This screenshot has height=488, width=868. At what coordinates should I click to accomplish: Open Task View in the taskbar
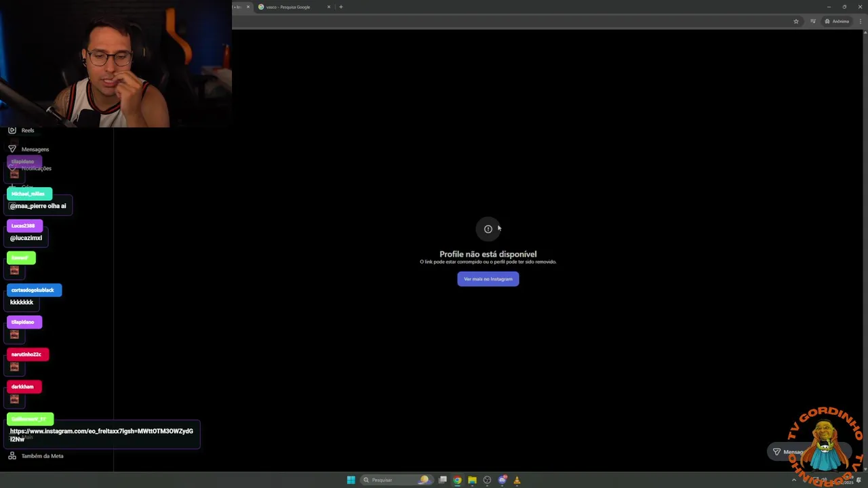coord(443,480)
